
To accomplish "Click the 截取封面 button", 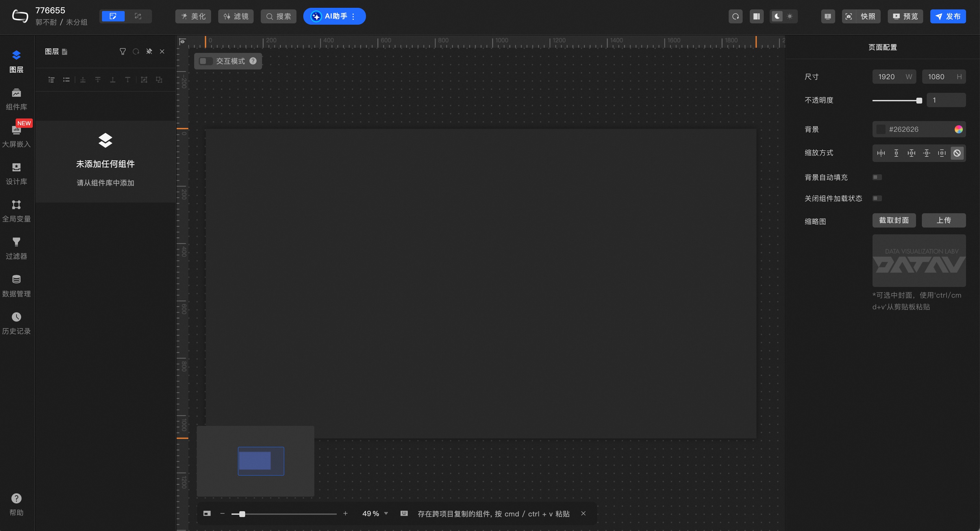I will (x=894, y=220).
